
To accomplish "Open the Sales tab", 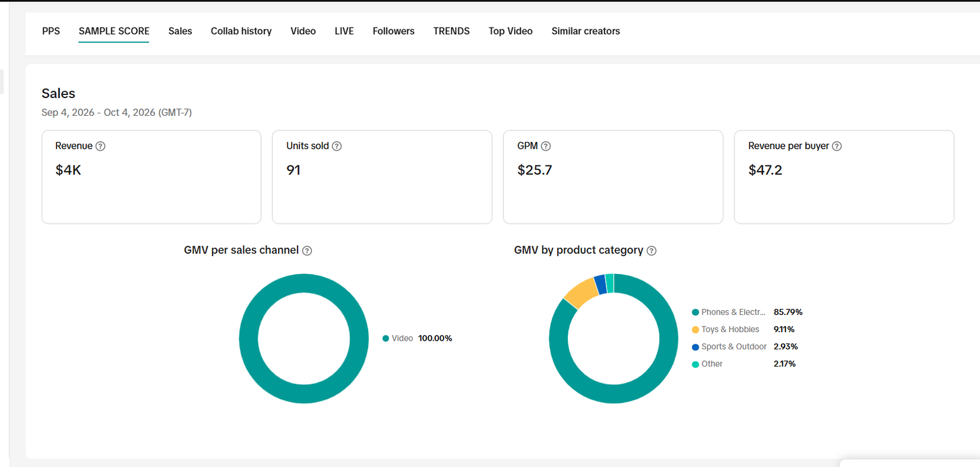I will 180,31.
